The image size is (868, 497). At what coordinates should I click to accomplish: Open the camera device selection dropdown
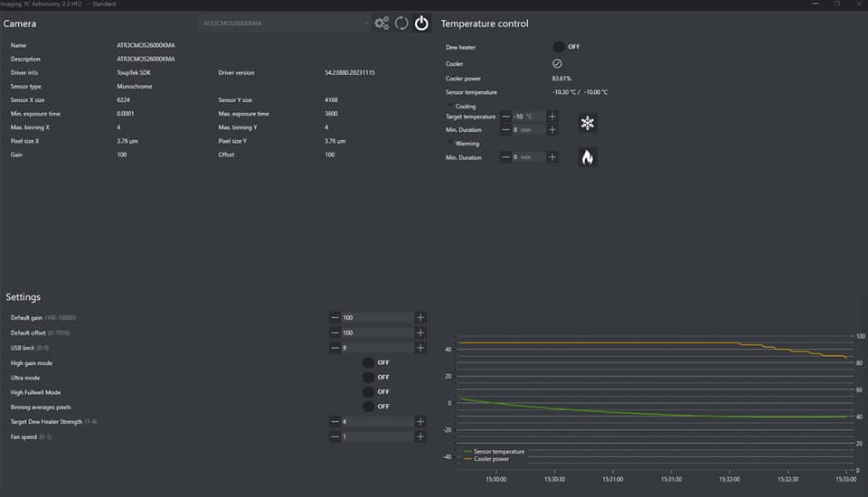coord(285,23)
